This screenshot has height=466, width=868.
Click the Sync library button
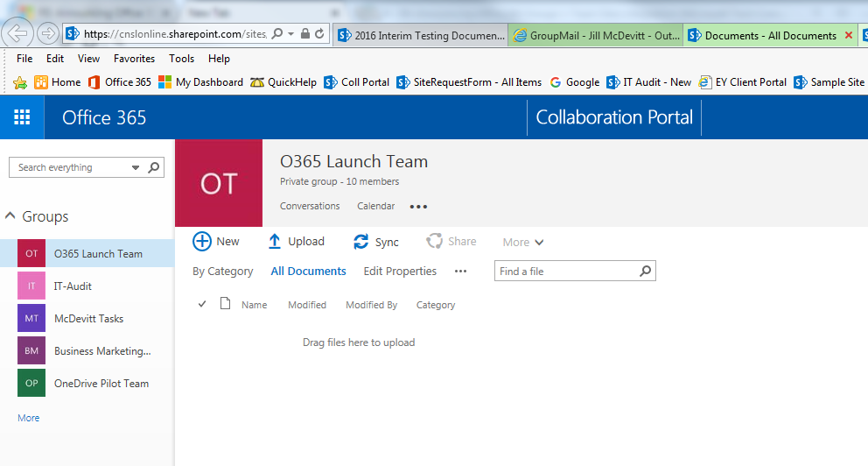(x=376, y=242)
